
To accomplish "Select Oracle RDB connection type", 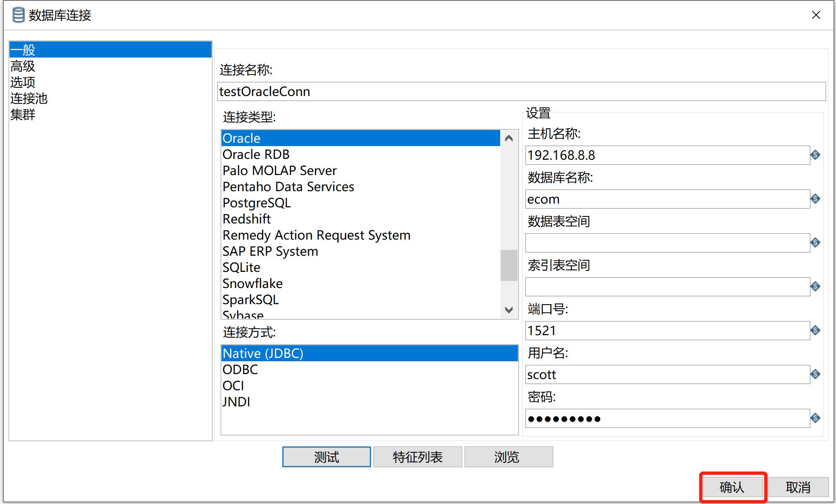I will click(x=361, y=154).
